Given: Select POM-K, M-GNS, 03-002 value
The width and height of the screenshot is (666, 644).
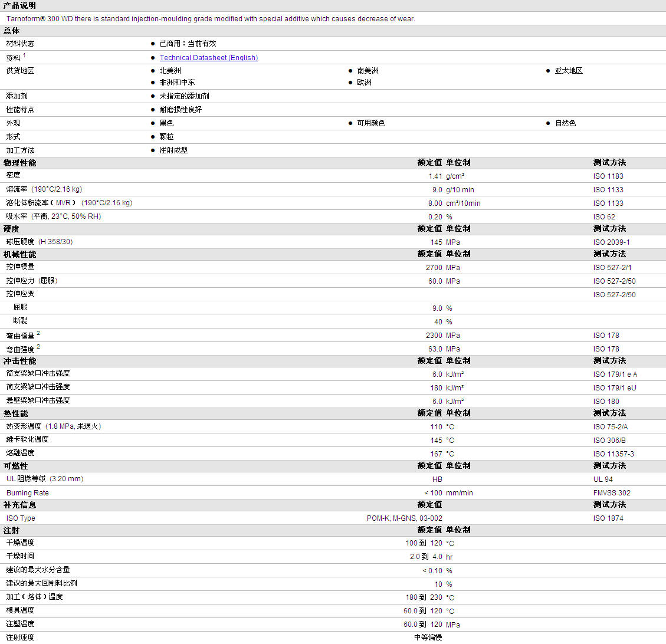Looking at the screenshot, I should (x=404, y=518).
